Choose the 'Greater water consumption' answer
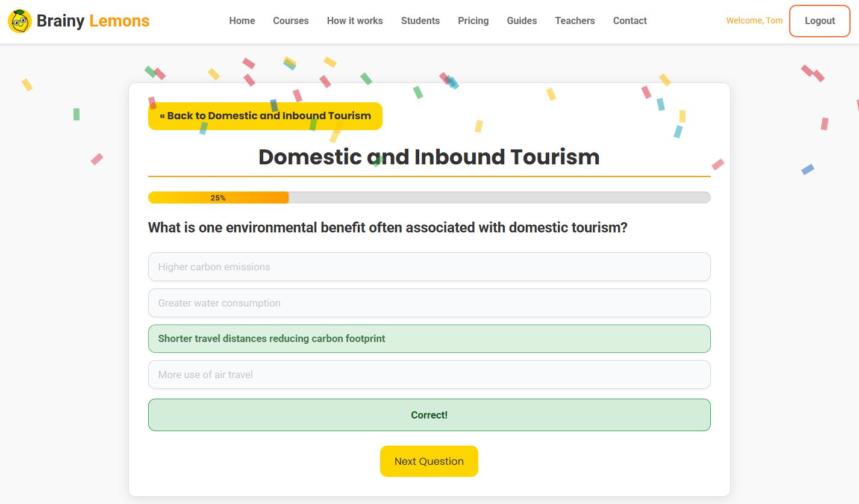The image size is (859, 504). tap(429, 303)
